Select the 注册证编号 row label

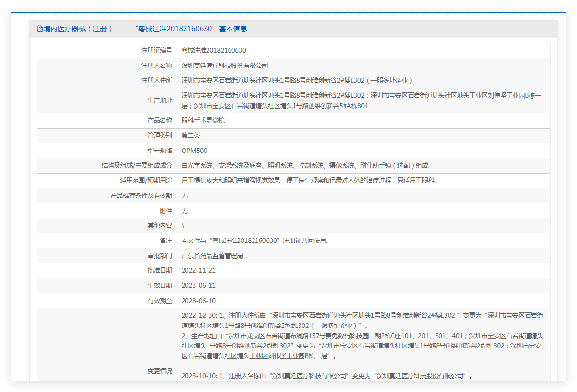click(x=157, y=50)
